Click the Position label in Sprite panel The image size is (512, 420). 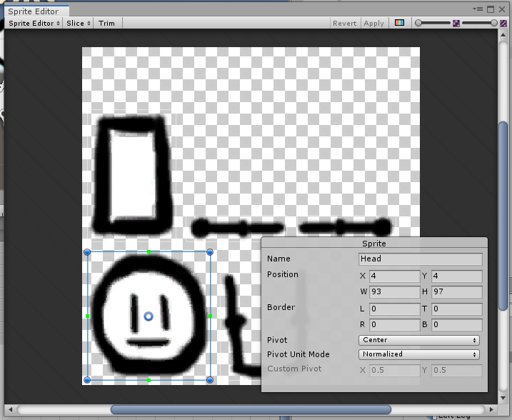(283, 274)
